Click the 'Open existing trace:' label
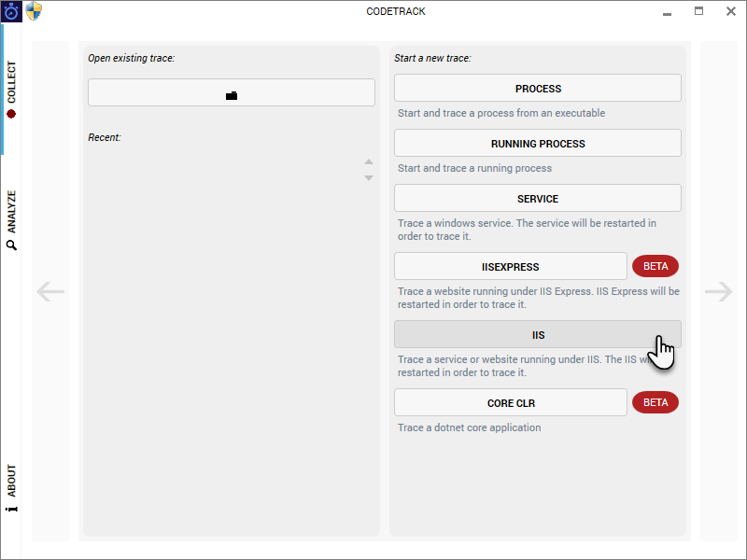The image size is (747, 560). [x=132, y=58]
